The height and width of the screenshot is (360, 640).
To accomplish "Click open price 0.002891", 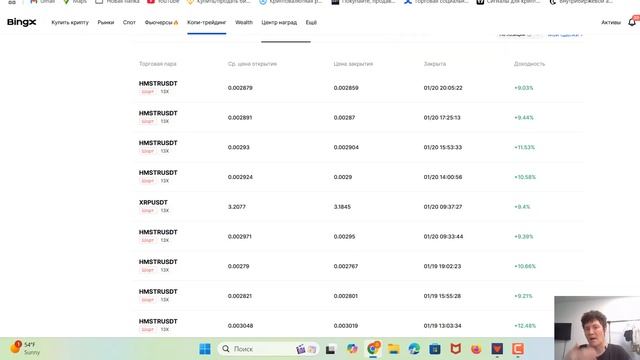I will (x=240, y=118).
